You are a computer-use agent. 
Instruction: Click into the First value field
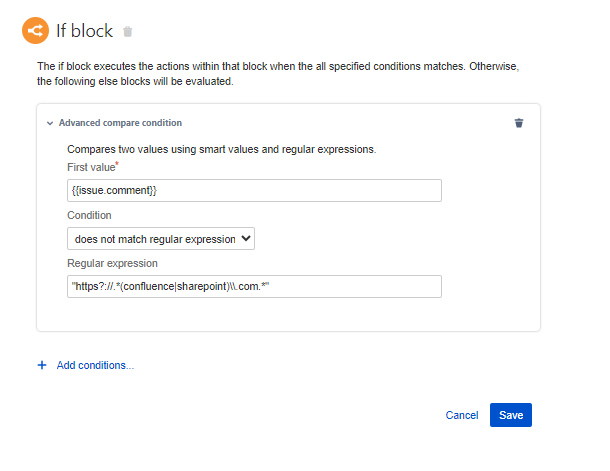[254, 190]
